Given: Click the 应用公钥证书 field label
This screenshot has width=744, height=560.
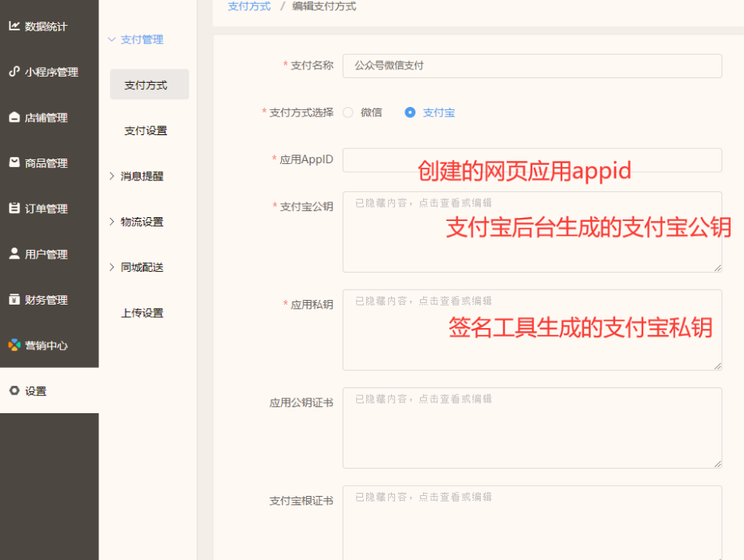Looking at the screenshot, I should click(301, 402).
